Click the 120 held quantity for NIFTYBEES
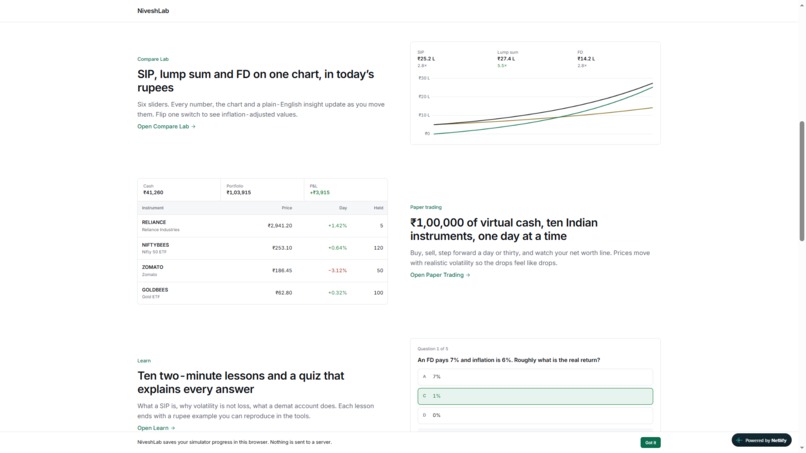The image size is (806, 453). click(x=378, y=248)
